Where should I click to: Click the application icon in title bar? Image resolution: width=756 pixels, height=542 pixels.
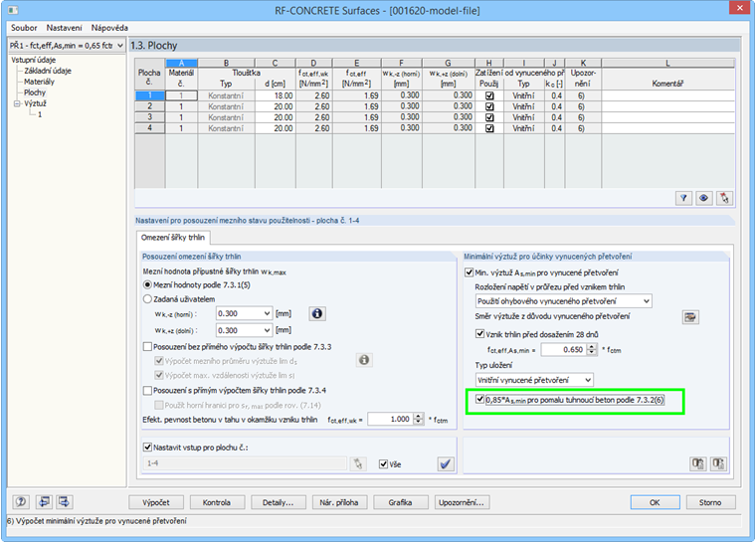pos(13,10)
